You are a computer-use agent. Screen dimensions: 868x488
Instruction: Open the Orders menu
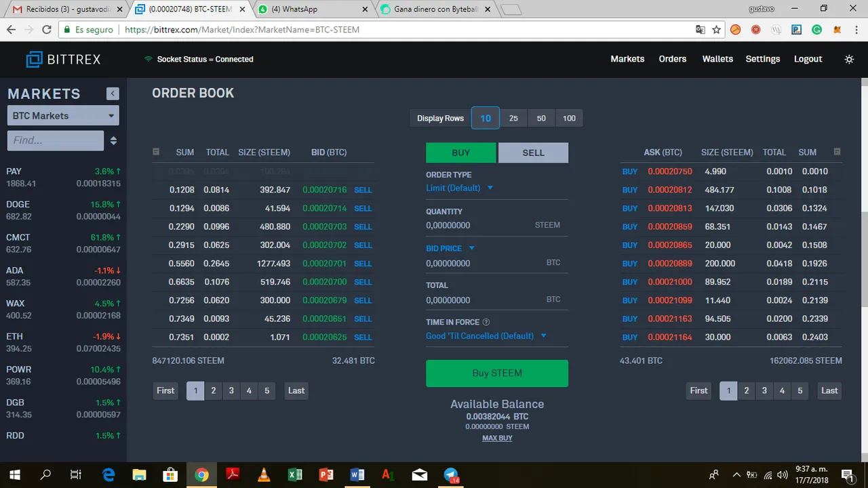click(673, 59)
